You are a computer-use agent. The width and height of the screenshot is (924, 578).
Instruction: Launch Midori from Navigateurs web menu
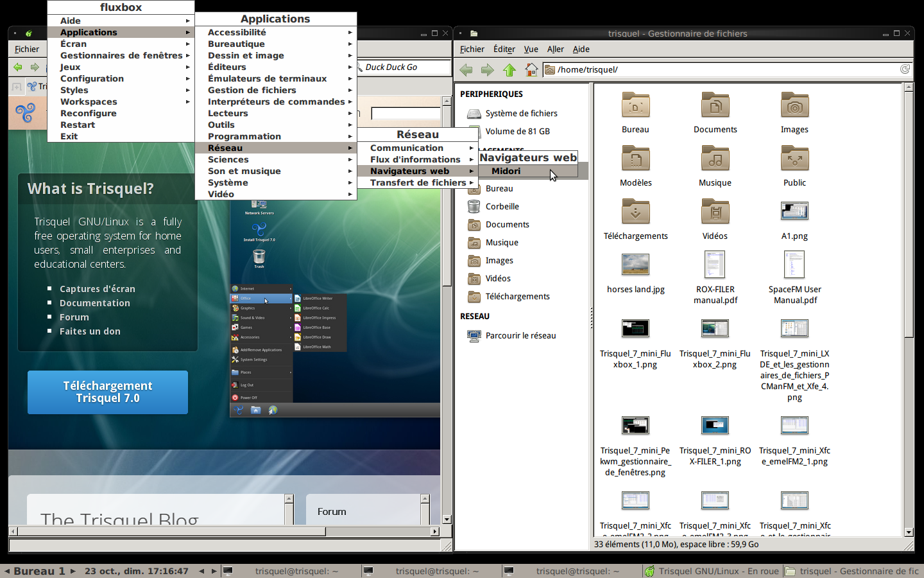528,171
